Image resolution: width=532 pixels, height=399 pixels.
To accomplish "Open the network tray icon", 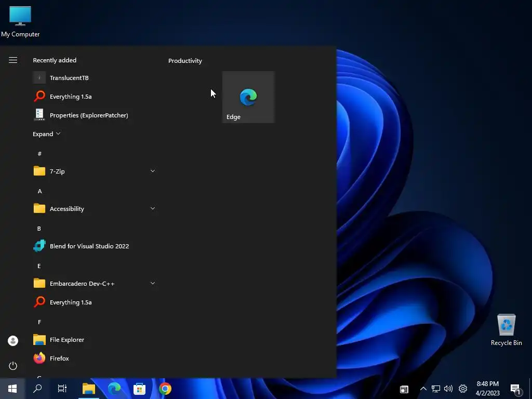I will [x=436, y=389].
